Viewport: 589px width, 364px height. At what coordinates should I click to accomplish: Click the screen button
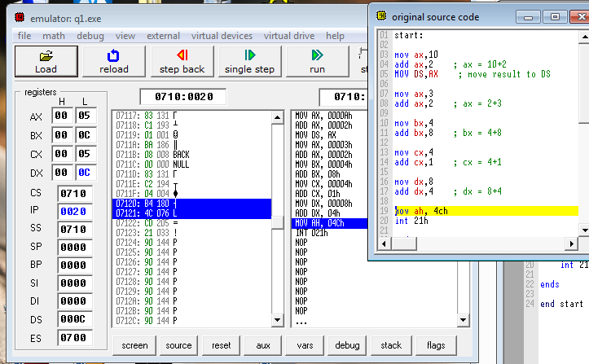tap(134, 345)
